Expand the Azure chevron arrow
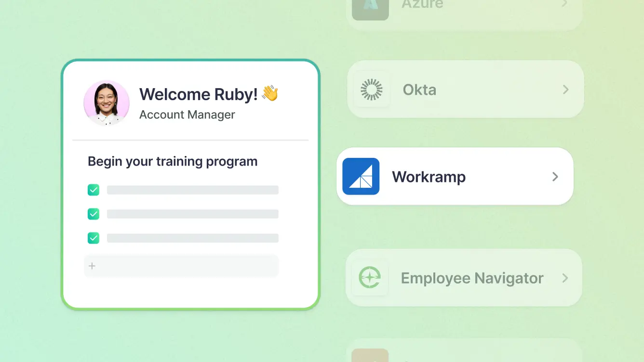The height and width of the screenshot is (362, 644). (x=564, y=4)
